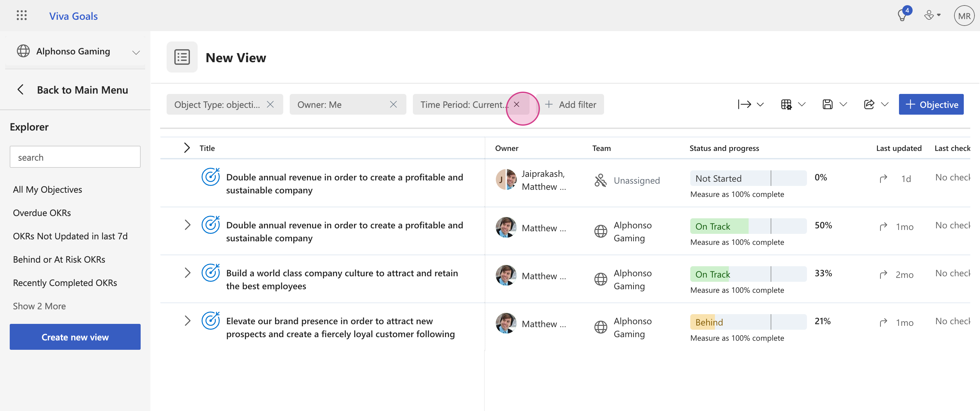Open the lightbulb notifications icon
This screenshot has width=980, height=411.
902,16
